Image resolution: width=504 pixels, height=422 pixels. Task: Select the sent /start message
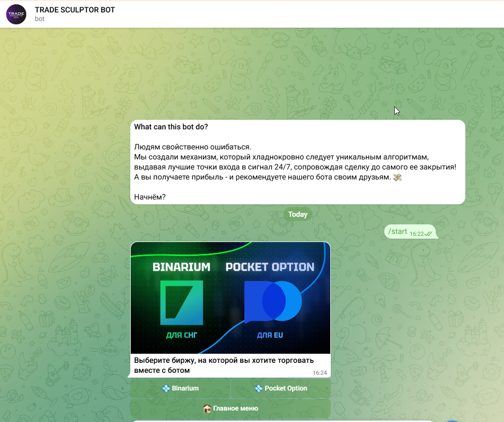411,232
